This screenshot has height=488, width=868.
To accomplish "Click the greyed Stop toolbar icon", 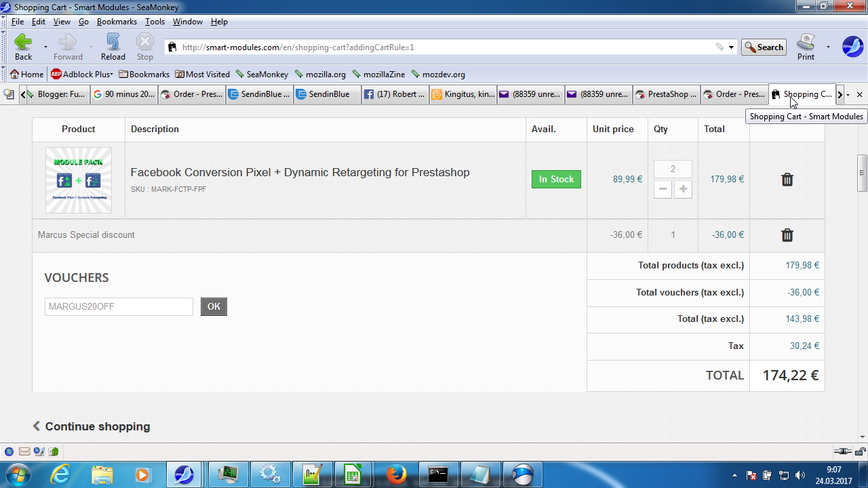I will click(144, 42).
